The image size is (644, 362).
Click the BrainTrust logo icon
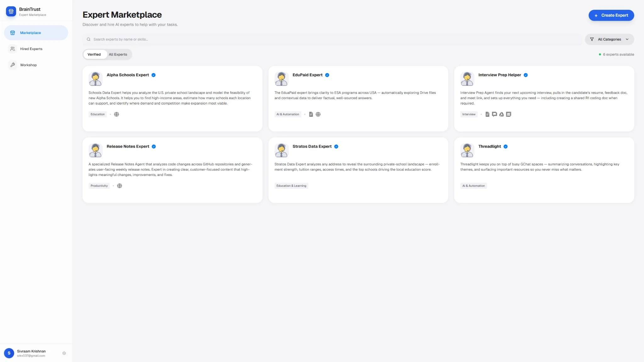[11, 12]
